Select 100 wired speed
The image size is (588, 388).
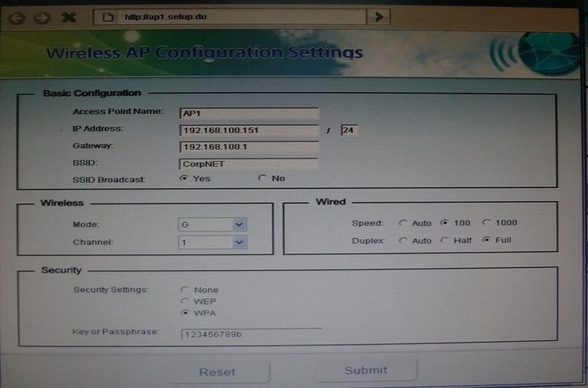tap(444, 222)
